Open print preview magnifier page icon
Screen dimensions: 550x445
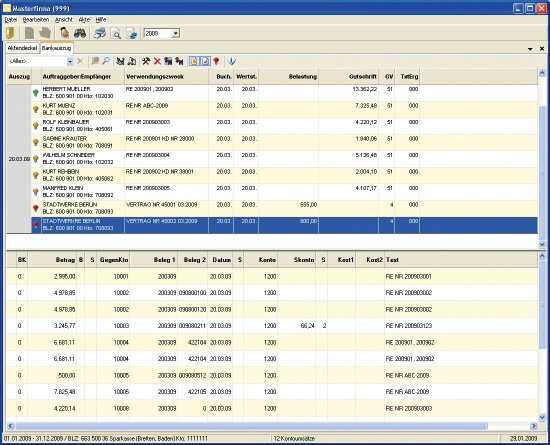coord(116,34)
